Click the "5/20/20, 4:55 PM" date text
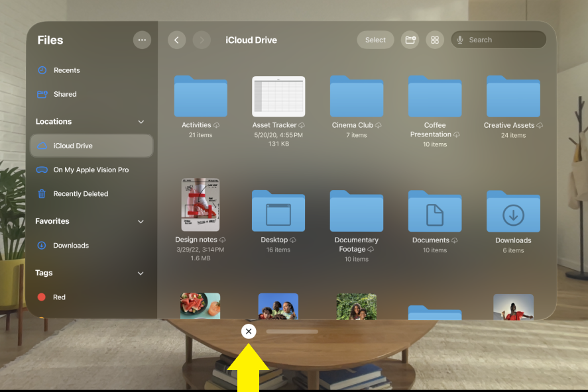The height and width of the screenshot is (392, 588). point(278,135)
